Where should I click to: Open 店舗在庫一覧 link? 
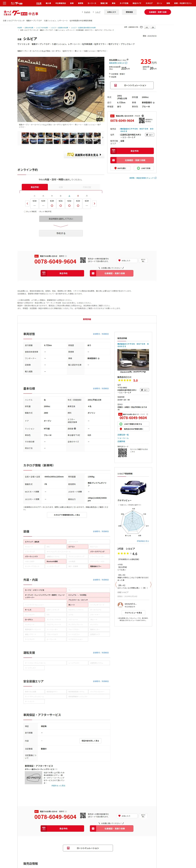point(123,435)
